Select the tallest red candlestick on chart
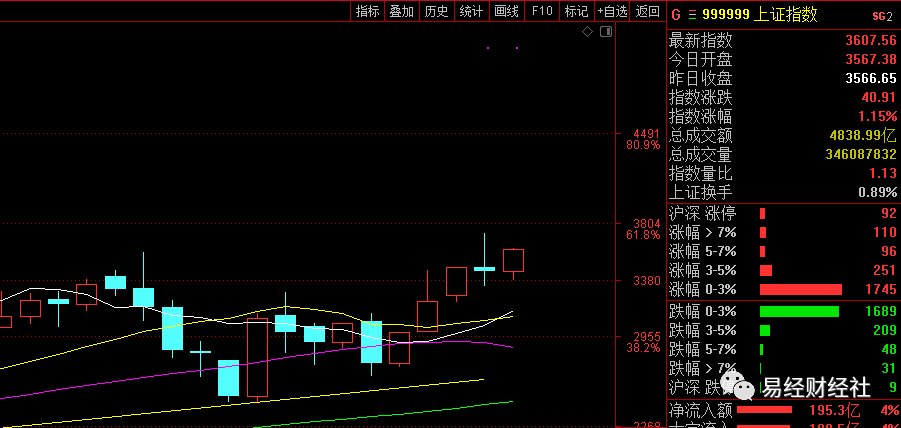 click(257, 357)
